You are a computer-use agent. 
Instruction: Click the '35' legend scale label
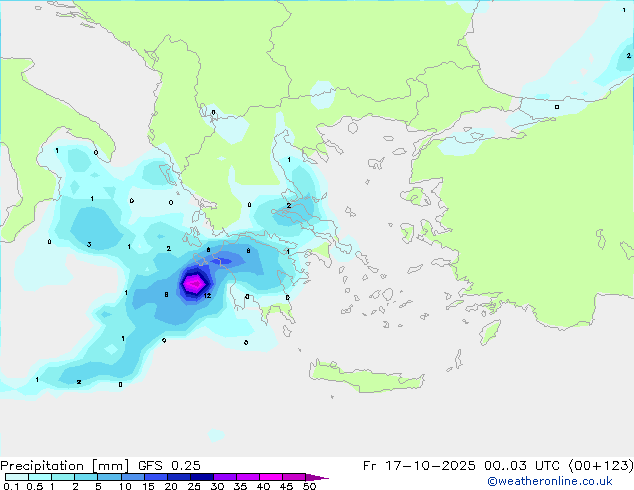point(240,486)
